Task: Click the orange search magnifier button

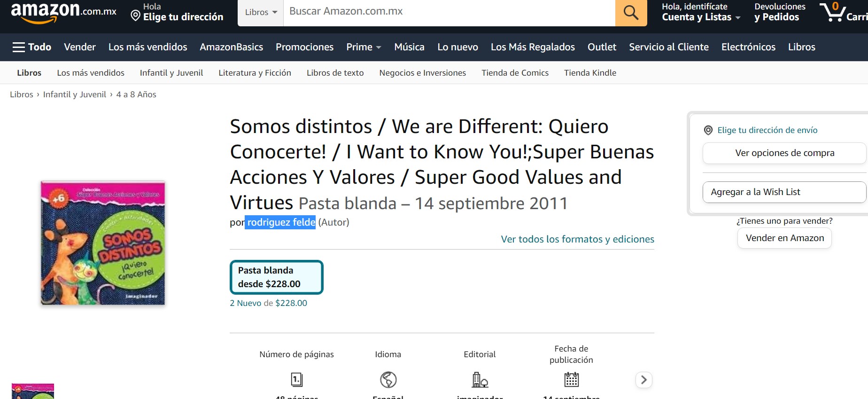Action: click(631, 12)
